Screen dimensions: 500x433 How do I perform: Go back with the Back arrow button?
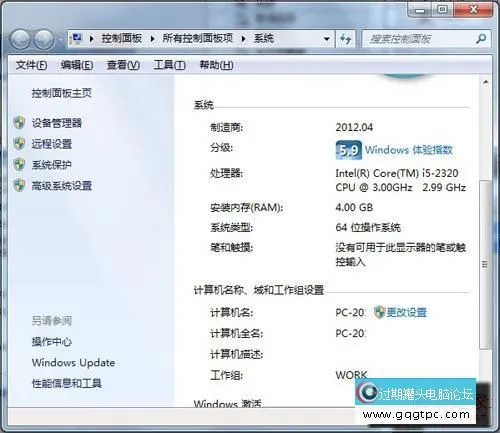[x=21, y=40]
